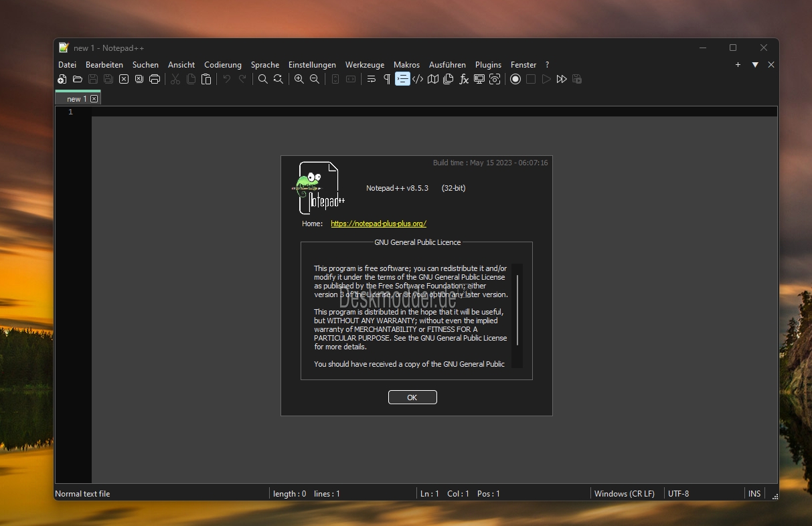Toggle INS insert mode in status bar

[x=754, y=494]
